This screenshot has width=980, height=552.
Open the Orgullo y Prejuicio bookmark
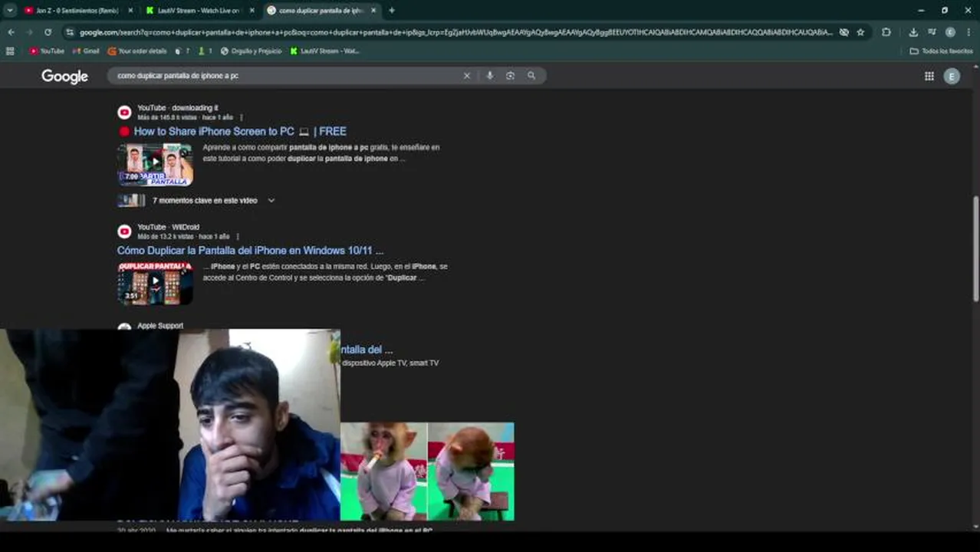(251, 51)
